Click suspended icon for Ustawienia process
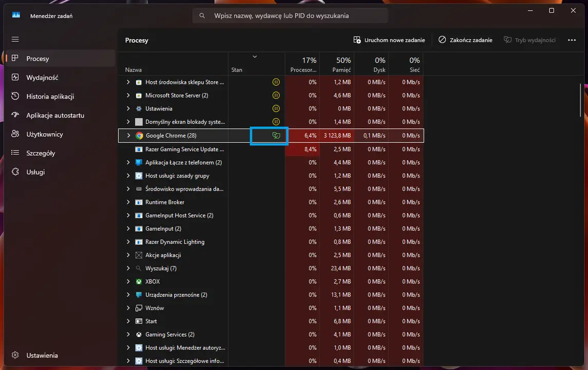The width and height of the screenshot is (588, 370). 276,108
